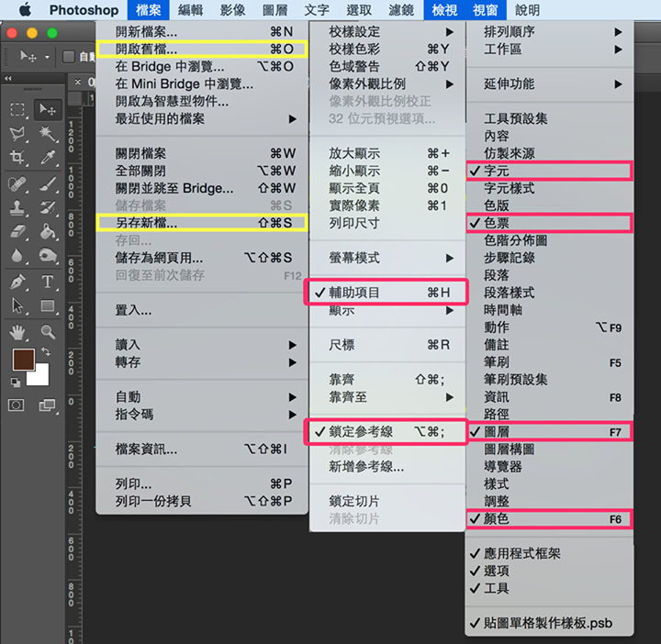The image size is (661, 644).
Task: Click 新增參考線... in view menu
Action: 387,467
